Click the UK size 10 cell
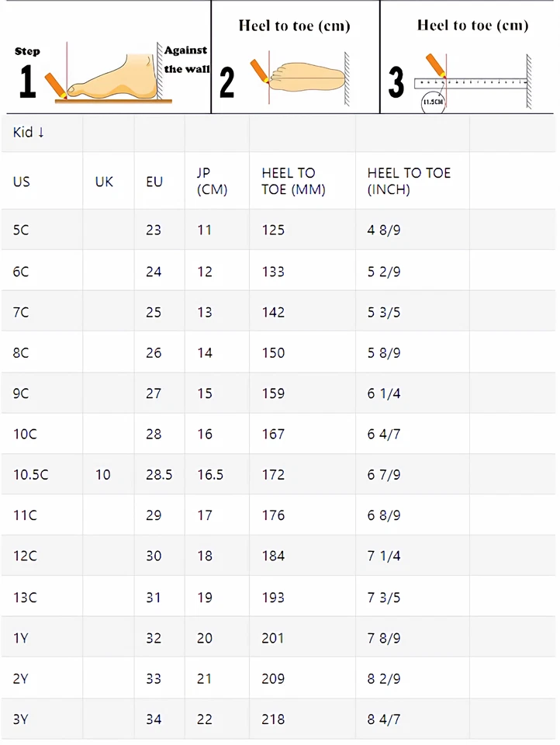560x745 pixels. coord(103,474)
